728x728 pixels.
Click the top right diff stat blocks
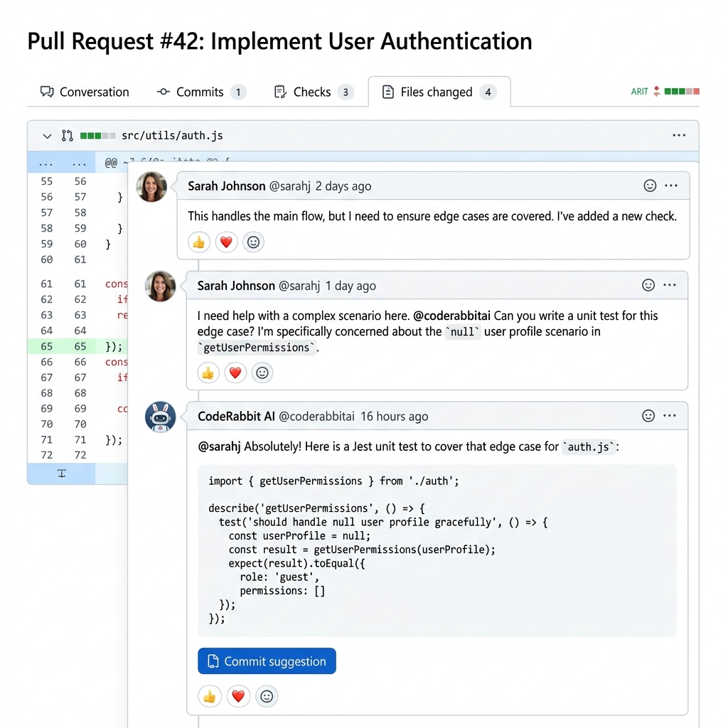682,92
